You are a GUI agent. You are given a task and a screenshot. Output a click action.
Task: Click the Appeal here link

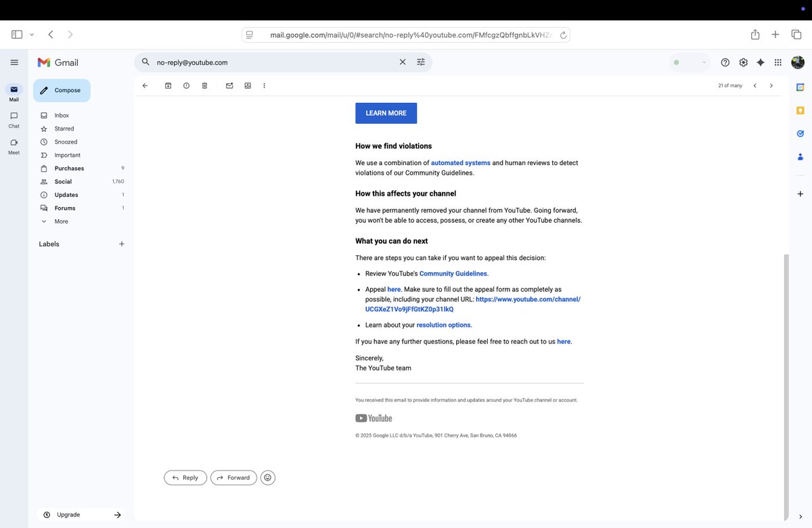point(394,290)
